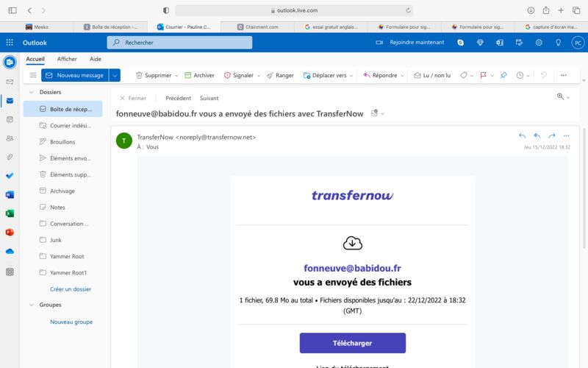Switch to Meeko browser tab
The height and width of the screenshot is (368, 588).
tap(37, 27)
